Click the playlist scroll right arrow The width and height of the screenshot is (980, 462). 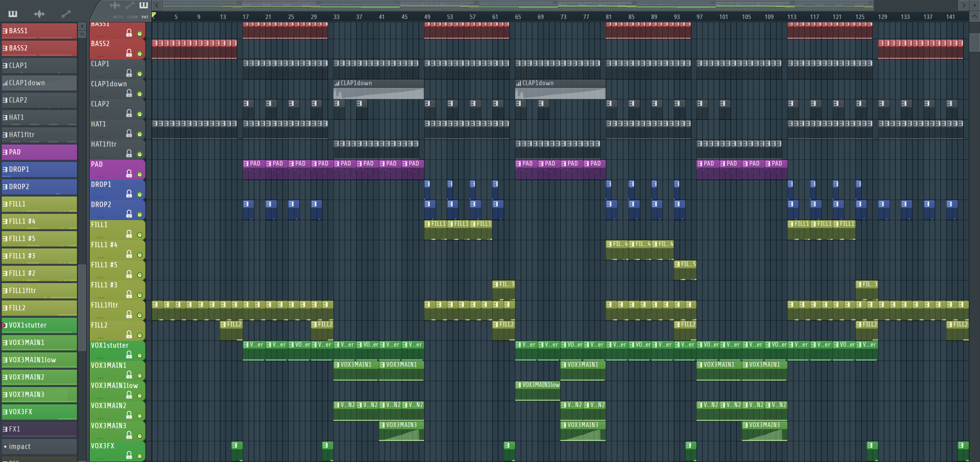point(963,6)
